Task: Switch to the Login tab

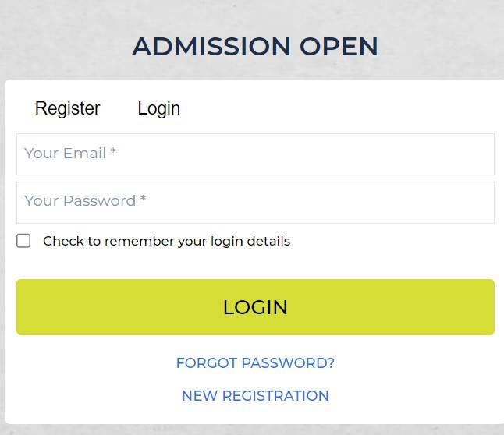Action: 158,108
